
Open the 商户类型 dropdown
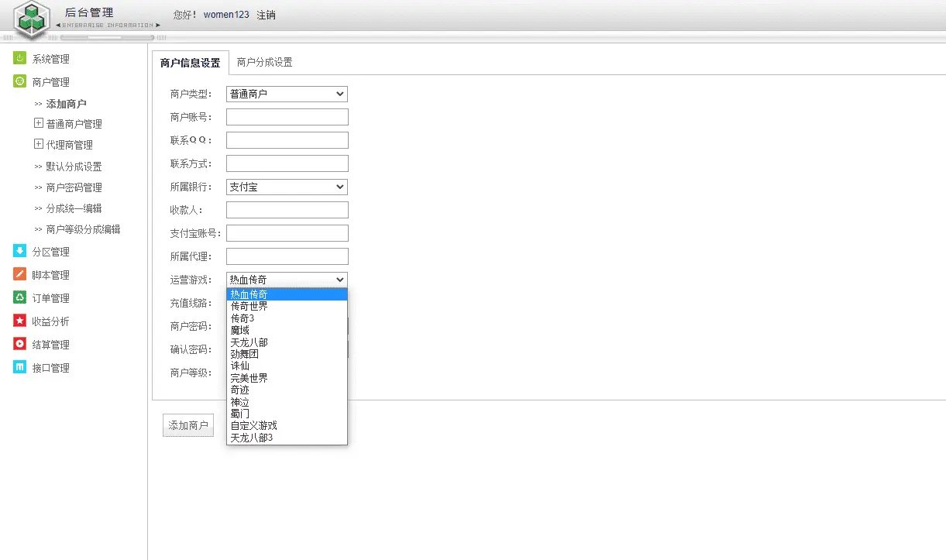(x=287, y=94)
